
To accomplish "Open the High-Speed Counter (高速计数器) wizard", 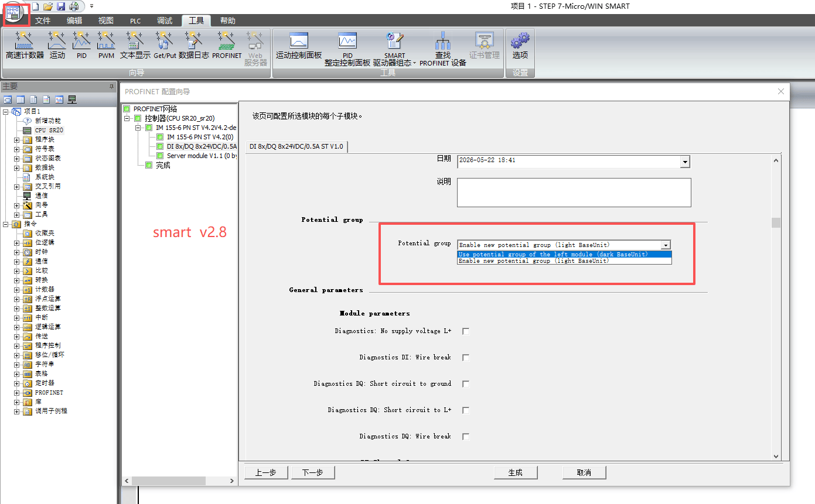I will click(x=25, y=46).
